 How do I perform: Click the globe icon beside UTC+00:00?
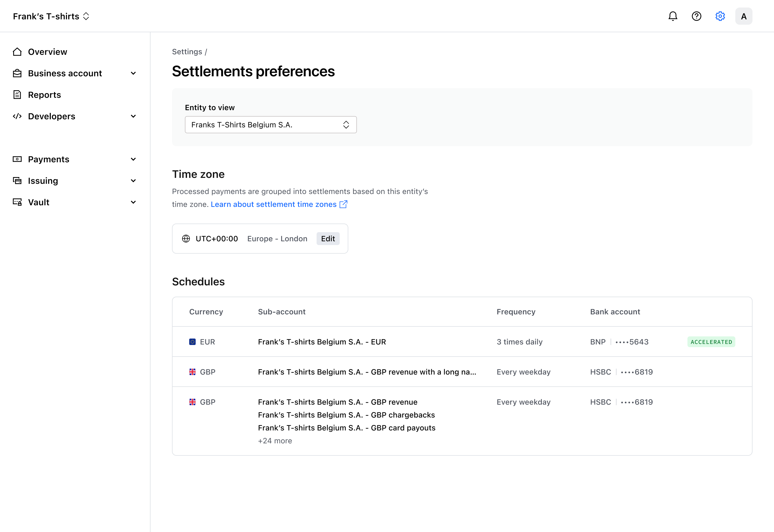[186, 239]
